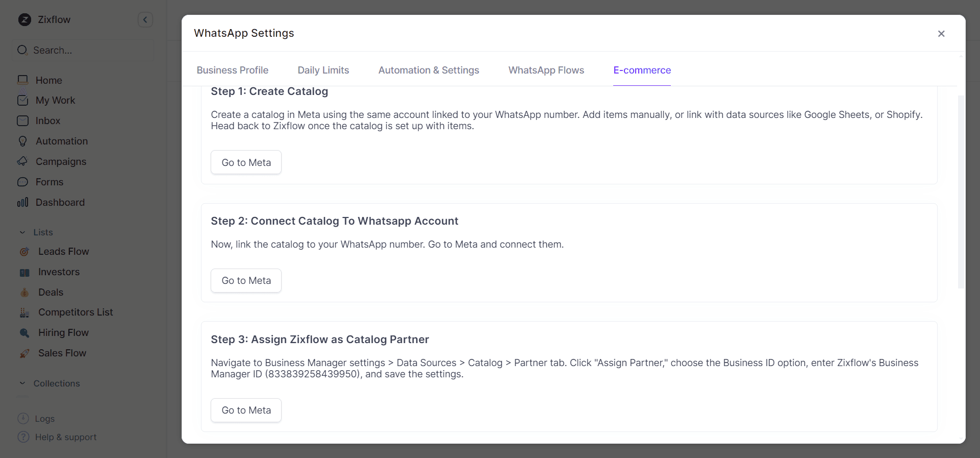The image size is (980, 458).
Task: Collapse the Lists section chevron
Action: (22, 232)
